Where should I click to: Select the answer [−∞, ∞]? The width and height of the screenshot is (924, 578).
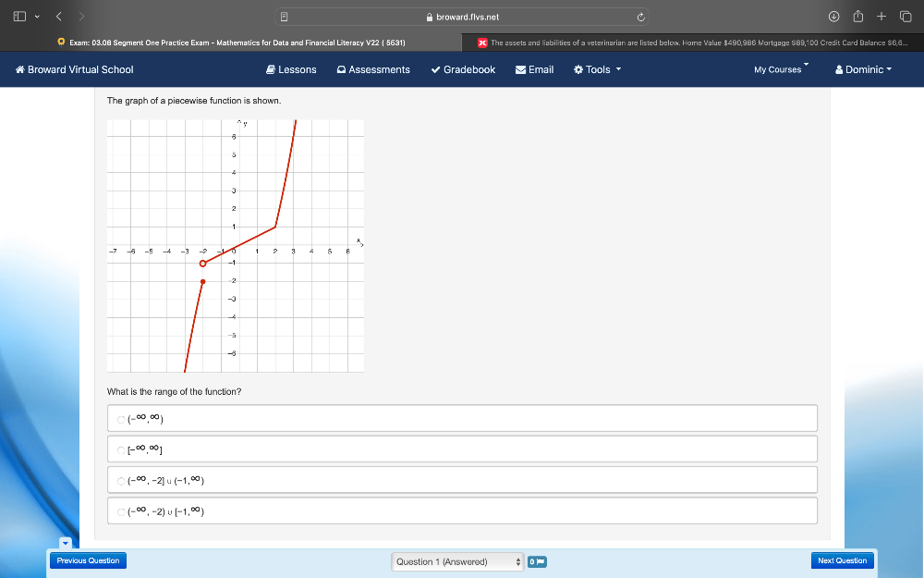tap(463, 449)
